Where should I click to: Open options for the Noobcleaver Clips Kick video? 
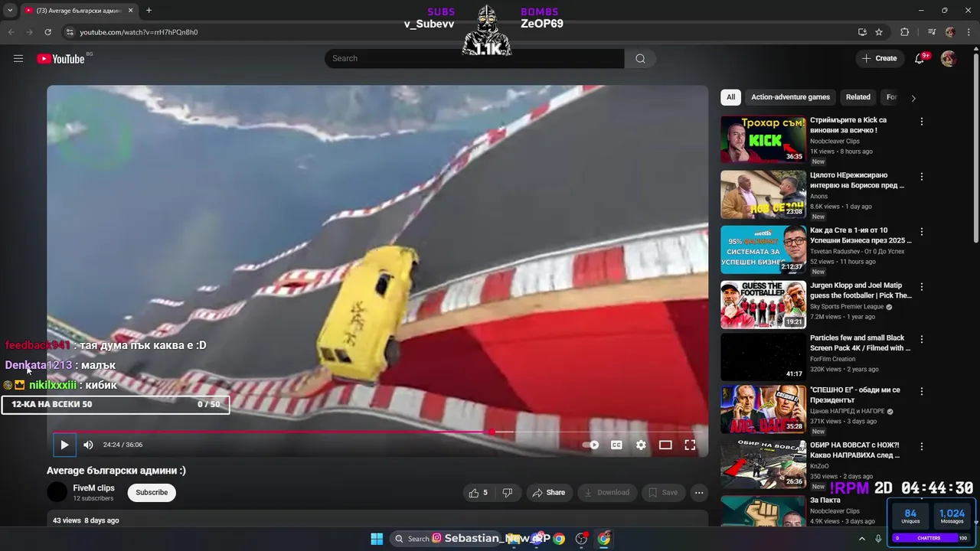(922, 122)
